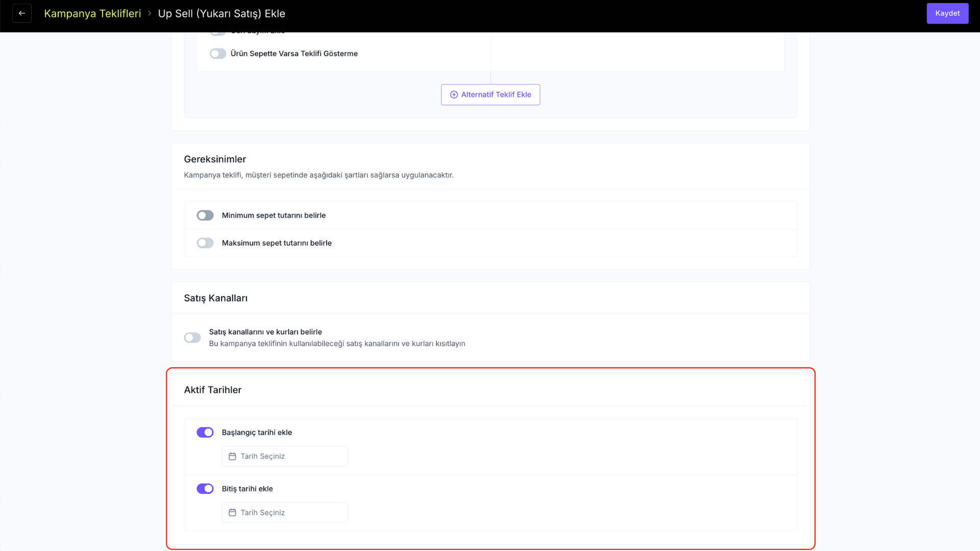Viewport: 980px width, 551px height.
Task: Click Up Sell (Yukarı Satış) Ekle title
Action: (x=222, y=14)
